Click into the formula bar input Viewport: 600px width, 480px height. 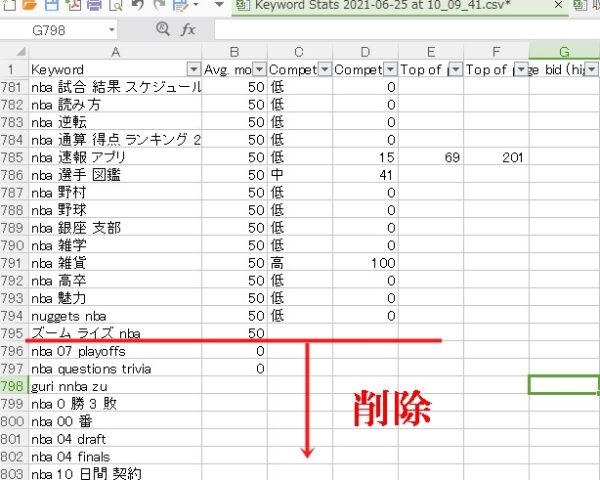coord(407,30)
